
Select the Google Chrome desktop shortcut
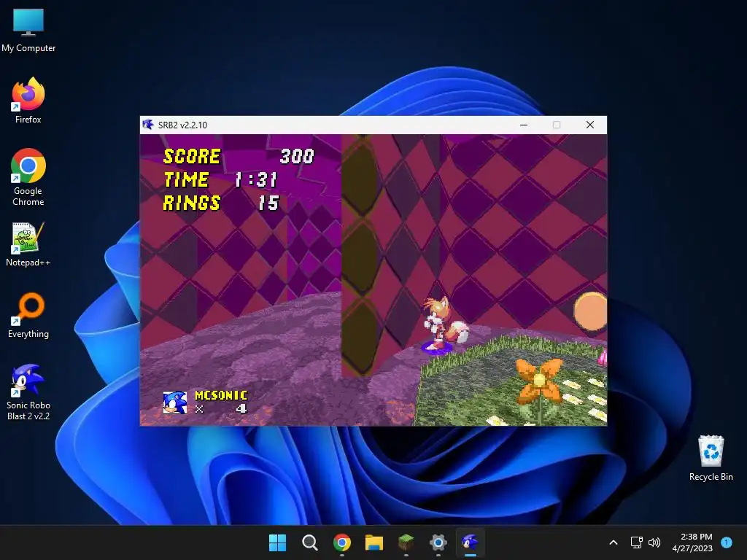point(28,176)
